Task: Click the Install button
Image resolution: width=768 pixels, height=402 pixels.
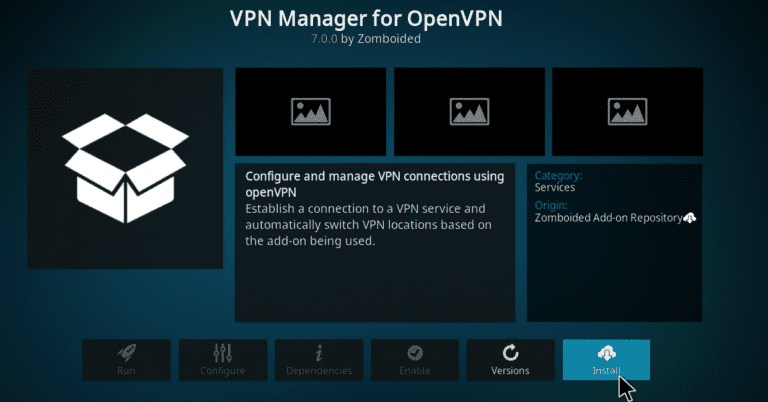Action: 606,360
